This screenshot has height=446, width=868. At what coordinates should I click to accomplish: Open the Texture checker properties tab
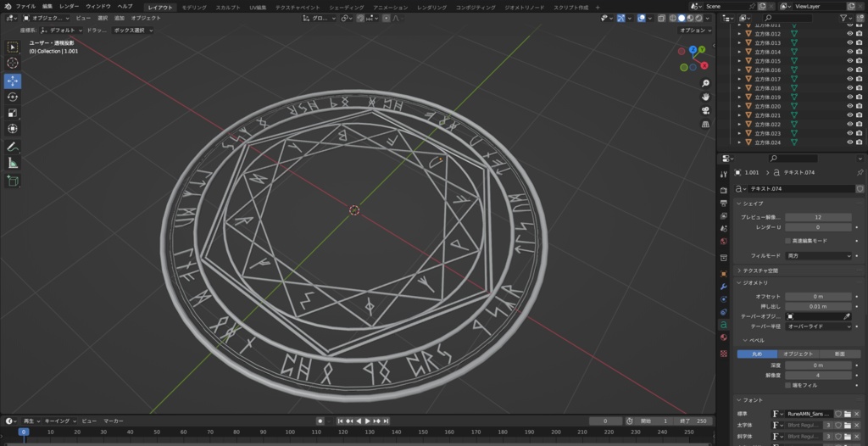[x=724, y=354]
